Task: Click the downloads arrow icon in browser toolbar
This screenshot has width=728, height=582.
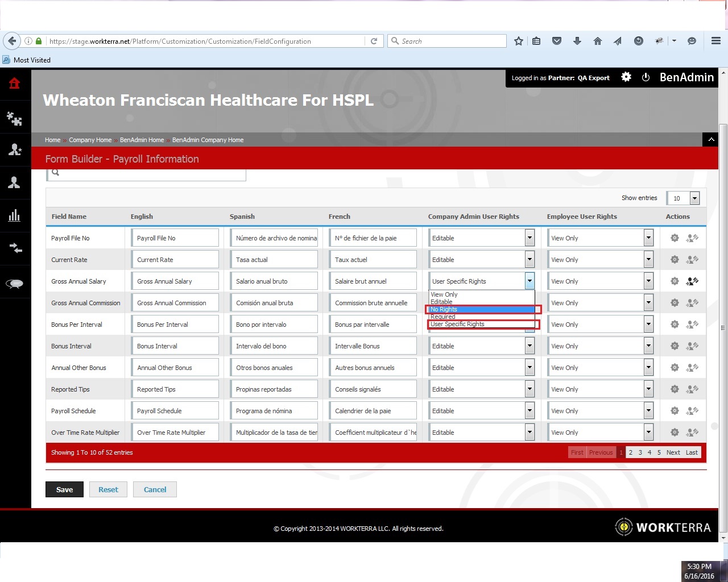Action: pos(577,41)
